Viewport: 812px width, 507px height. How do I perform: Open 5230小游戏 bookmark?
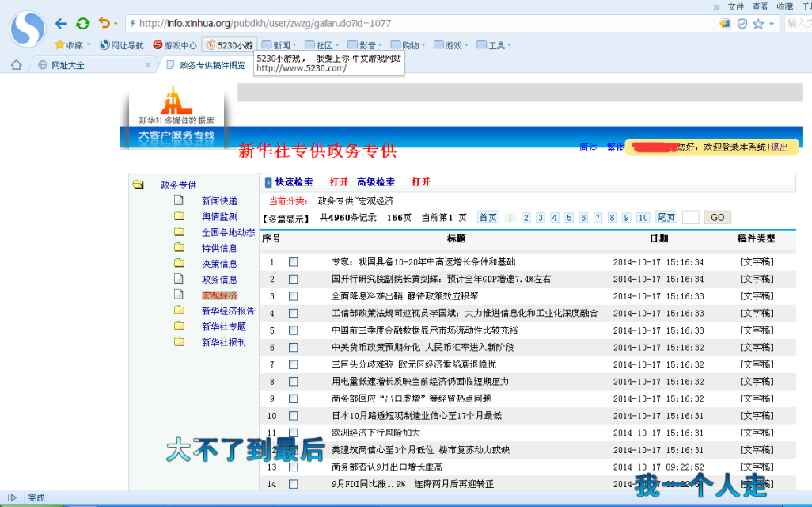point(230,45)
